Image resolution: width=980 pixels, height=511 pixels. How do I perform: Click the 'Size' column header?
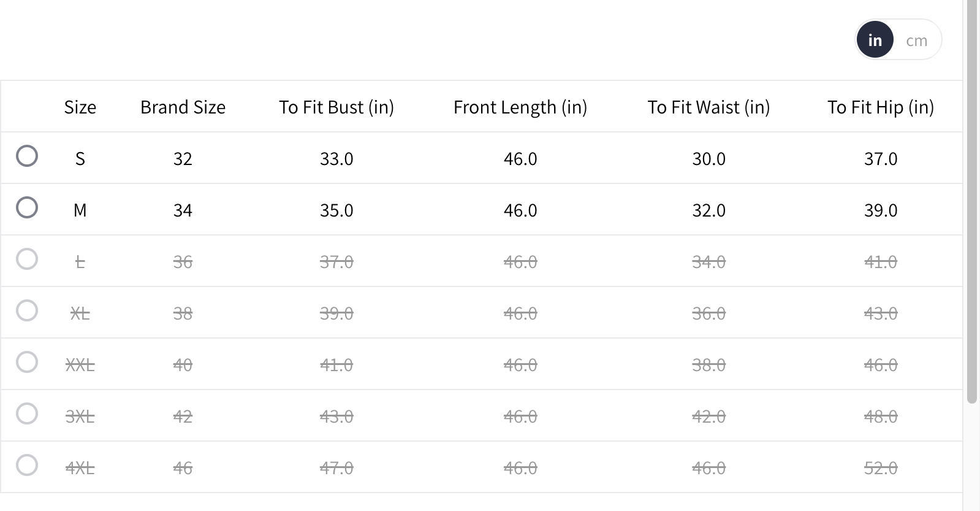pos(80,107)
